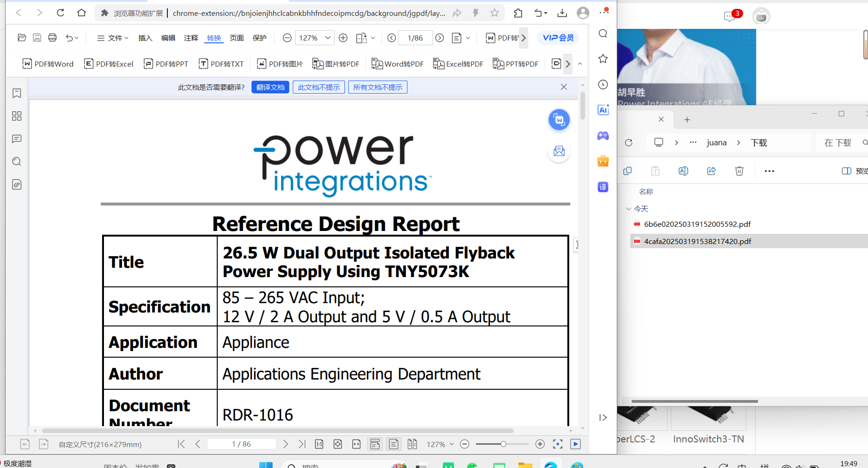Open the search panel in the left sidebar

(17, 162)
